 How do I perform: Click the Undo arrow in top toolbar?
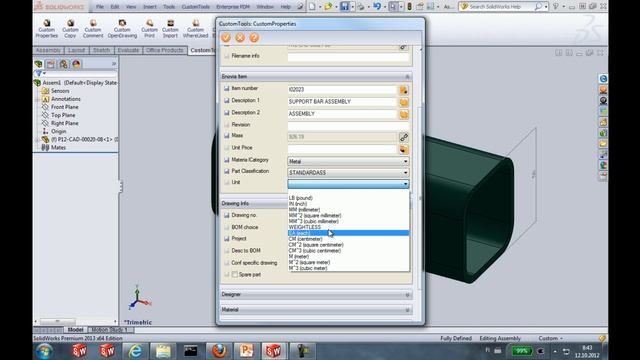(377, 7)
